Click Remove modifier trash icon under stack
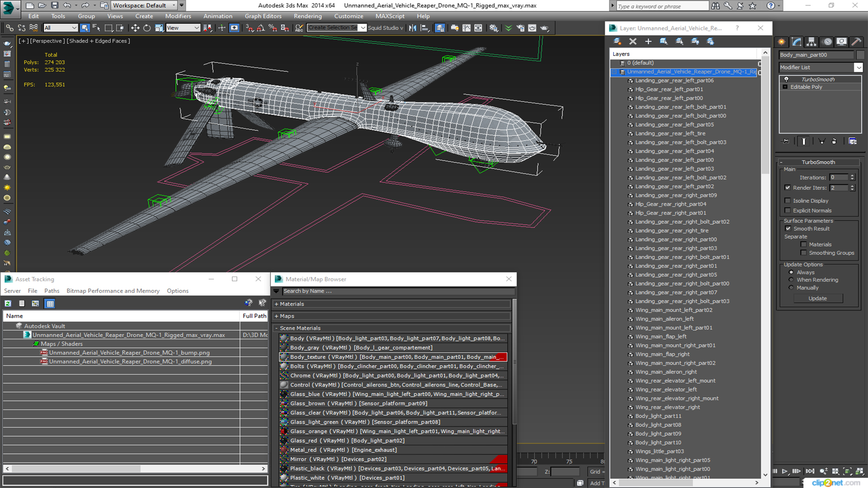The image size is (868, 488). point(834,141)
